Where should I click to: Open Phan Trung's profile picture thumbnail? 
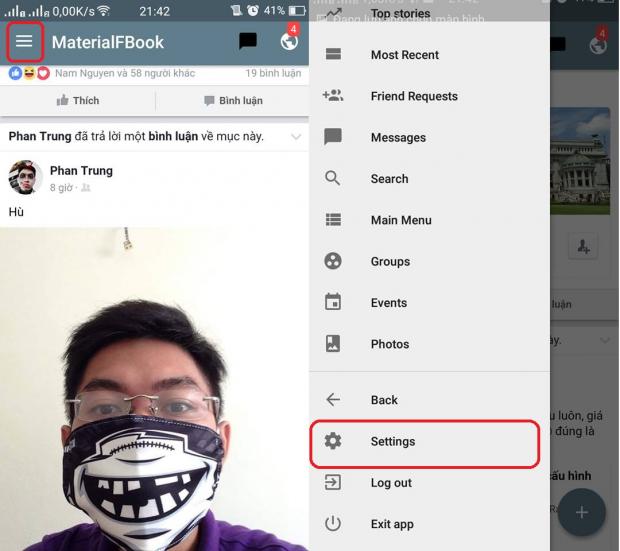[x=25, y=177]
